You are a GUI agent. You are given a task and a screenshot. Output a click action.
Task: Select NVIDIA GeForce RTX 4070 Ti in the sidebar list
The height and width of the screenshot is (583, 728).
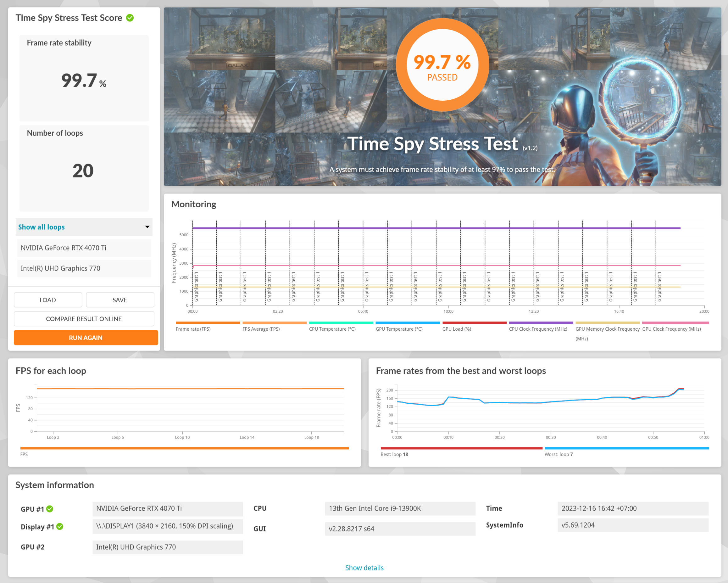(84, 248)
